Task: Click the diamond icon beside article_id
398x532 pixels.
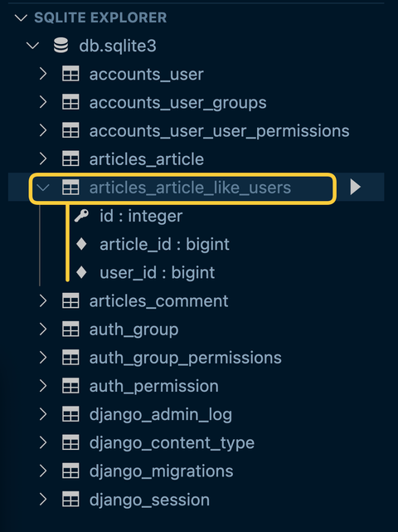Action: coord(81,244)
